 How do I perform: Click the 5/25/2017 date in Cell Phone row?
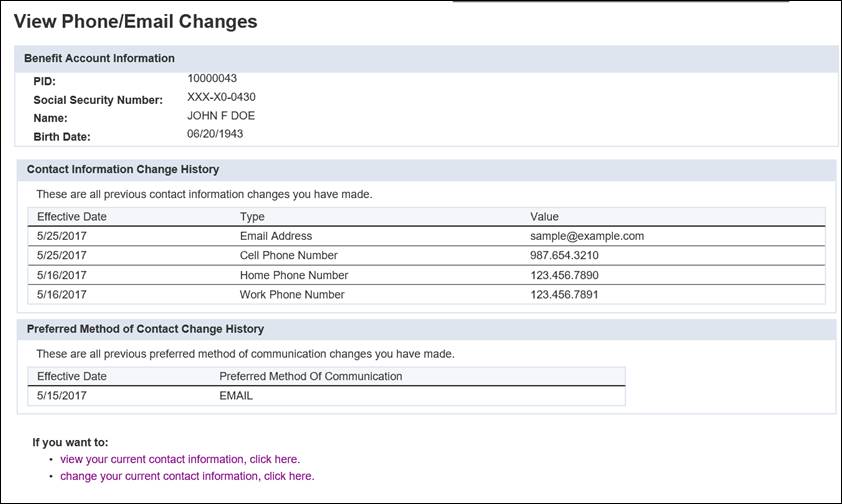62,255
